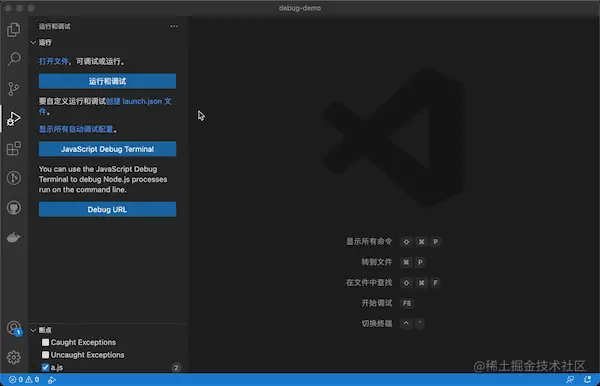Image resolution: width=600 pixels, height=386 pixels.
Task: Click the a.js breakpoint file name
Action: click(x=57, y=367)
